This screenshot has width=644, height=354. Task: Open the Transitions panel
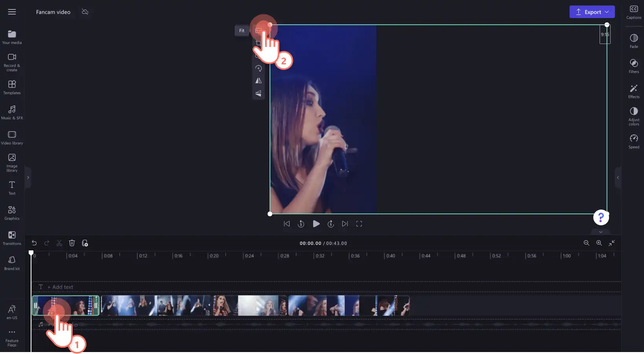12,238
